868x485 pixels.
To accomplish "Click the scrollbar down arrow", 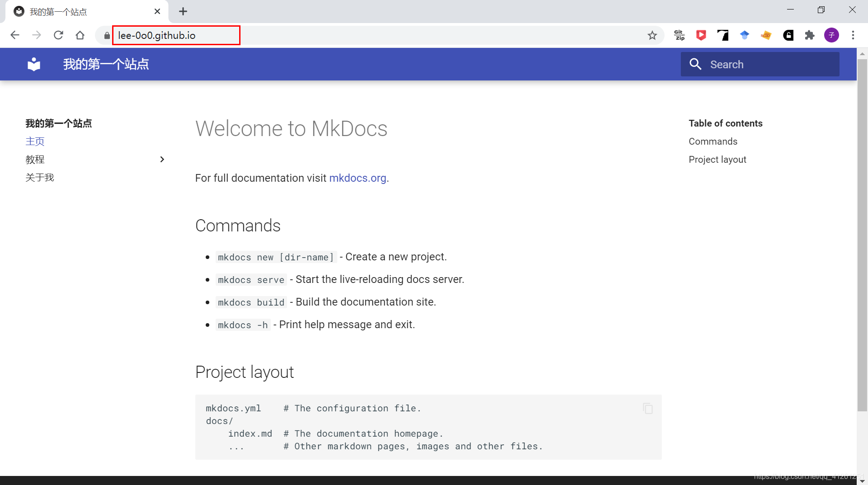I will point(862,480).
